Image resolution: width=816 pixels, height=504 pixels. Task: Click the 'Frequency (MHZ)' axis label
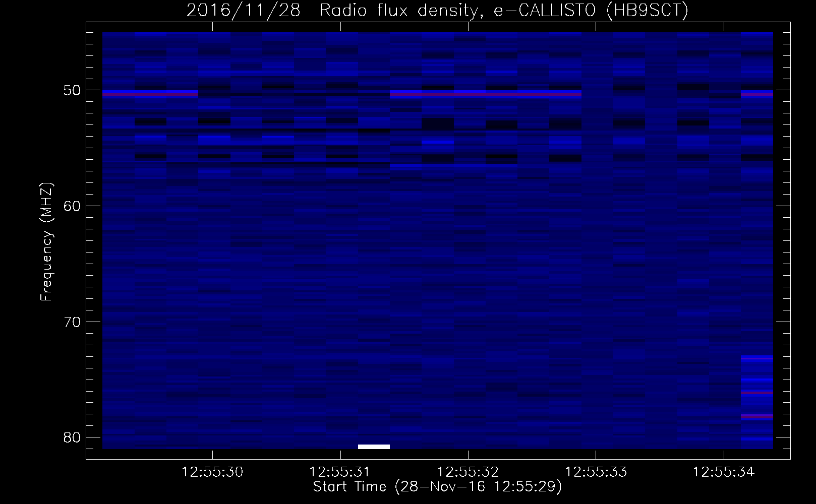pos(46,242)
